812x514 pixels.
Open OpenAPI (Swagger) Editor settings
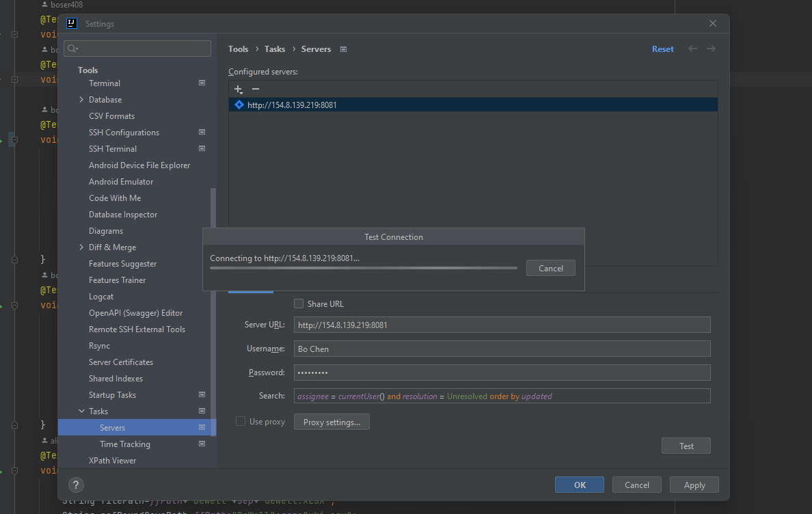(x=136, y=312)
